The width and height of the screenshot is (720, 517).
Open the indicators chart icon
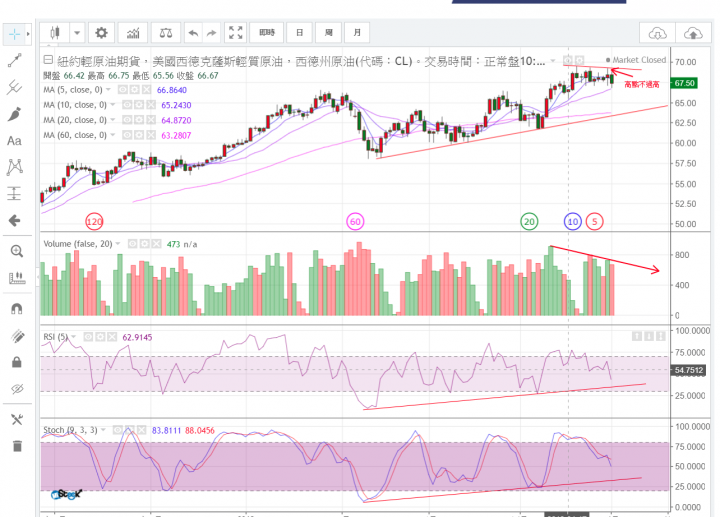pos(135,32)
